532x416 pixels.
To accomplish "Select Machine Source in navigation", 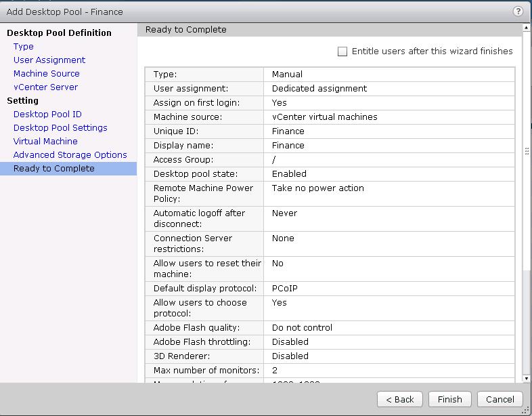I will tap(46, 74).
